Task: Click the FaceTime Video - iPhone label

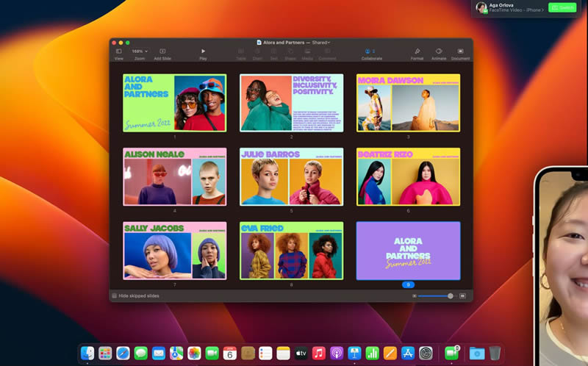Action: (x=517, y=10)
